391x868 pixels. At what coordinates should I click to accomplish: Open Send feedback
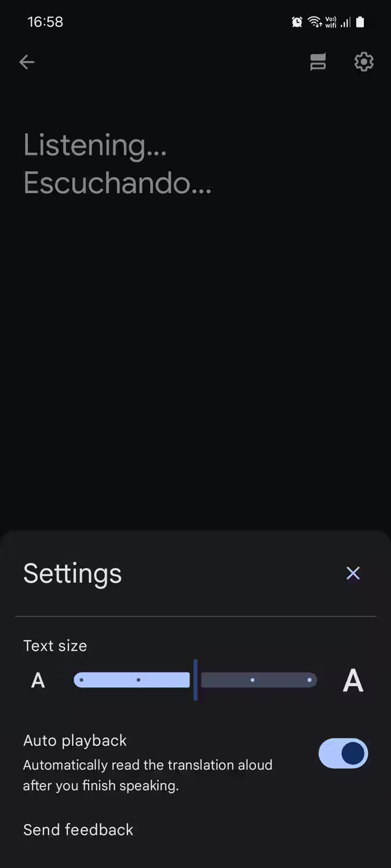(x=78, y=829)
